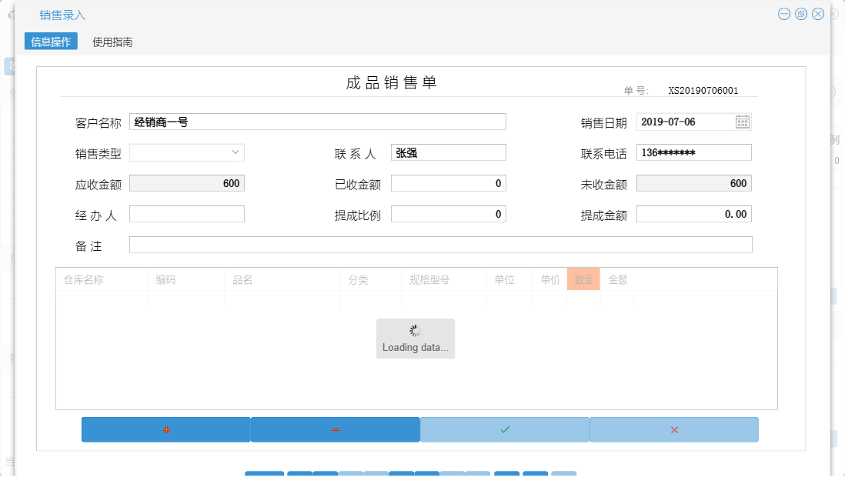Cancel entry with the X button
845x504 pixels.
673,429
